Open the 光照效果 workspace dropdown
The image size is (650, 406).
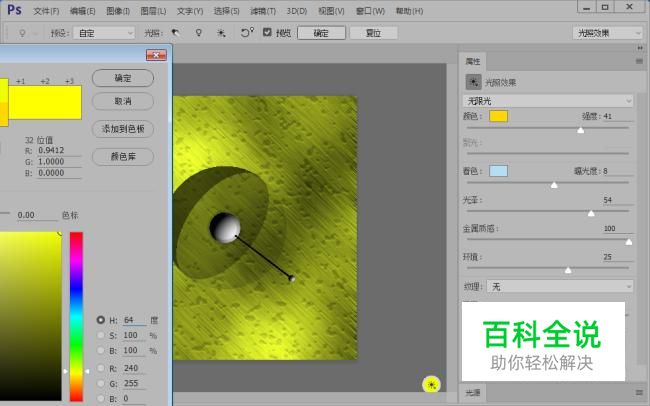click(x=607, y=33)
